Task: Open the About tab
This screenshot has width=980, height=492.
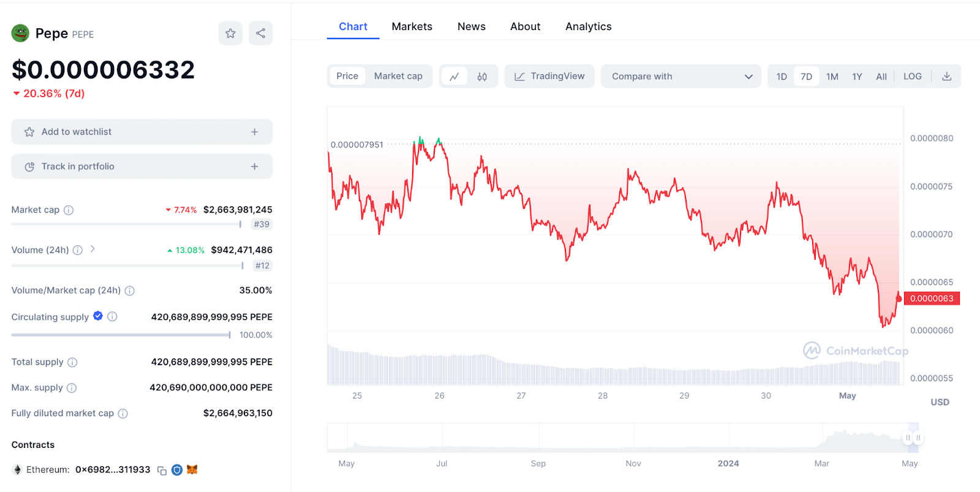Action: coord(526,26)
